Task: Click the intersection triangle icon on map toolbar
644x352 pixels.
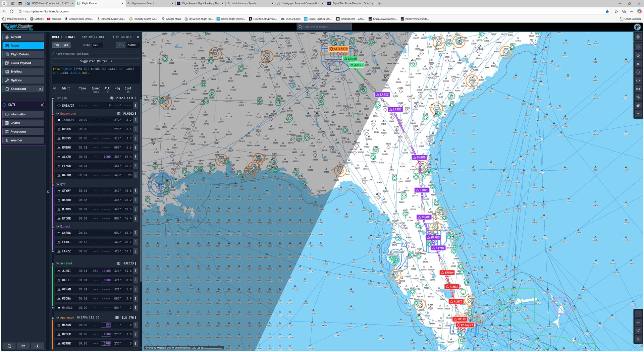Action: pyautogui.click(x=638, y=63)
